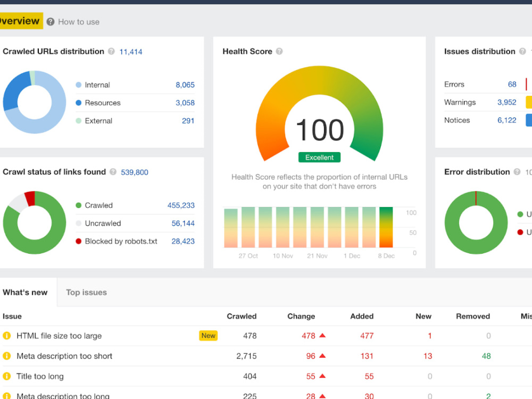
Task: Click the 8 Dec health score bar
Action: point(386,227)
